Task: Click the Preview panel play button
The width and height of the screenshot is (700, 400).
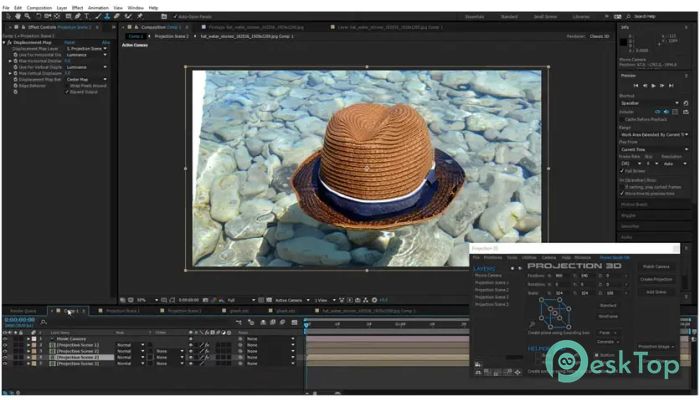Action: pyautogui.click(x=654, y=85)
